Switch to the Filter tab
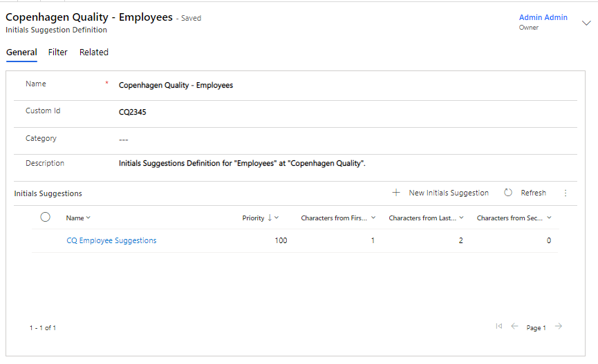Screen dimensions: 598x364 coord(58,52)
